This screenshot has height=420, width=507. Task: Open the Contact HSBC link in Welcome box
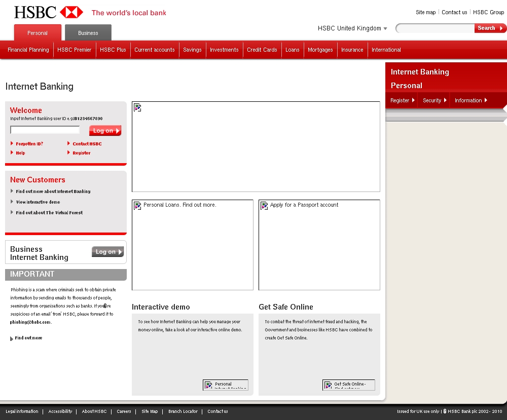pyautogui.click(x=87, y=144)
